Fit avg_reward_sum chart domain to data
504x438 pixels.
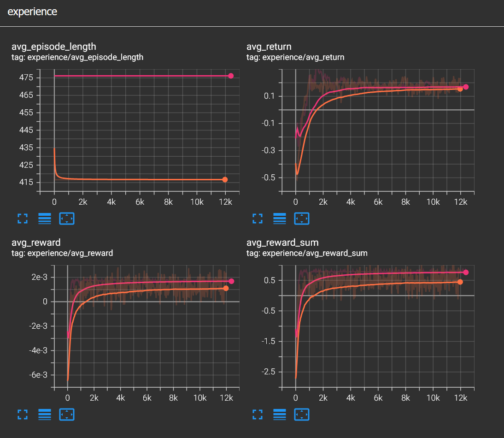click(x=302, y=414)
